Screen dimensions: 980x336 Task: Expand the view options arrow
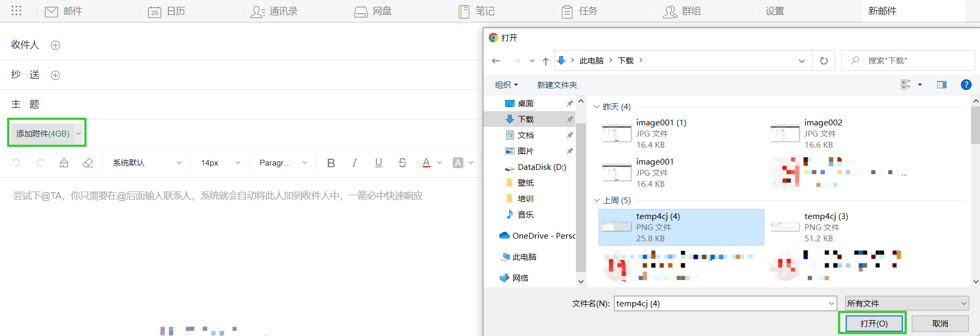pos(920,85)
